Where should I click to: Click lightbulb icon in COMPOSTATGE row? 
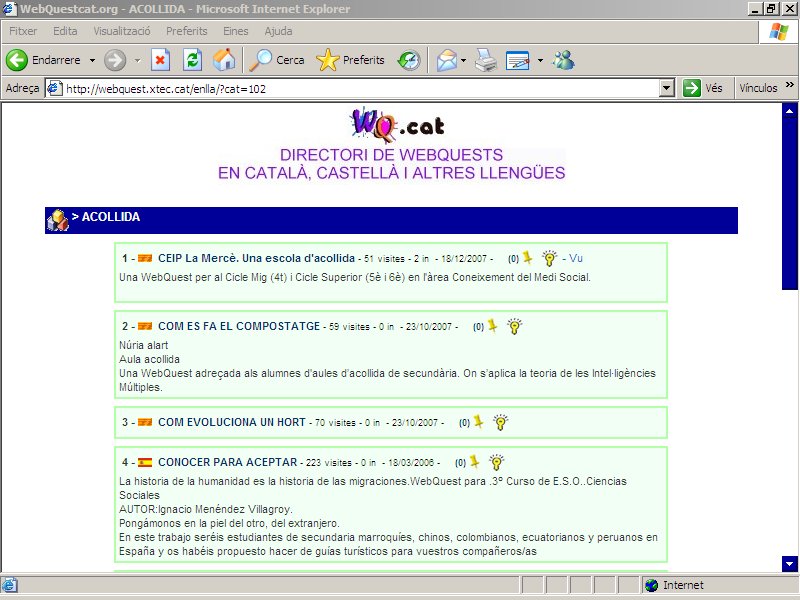(514, 326)
